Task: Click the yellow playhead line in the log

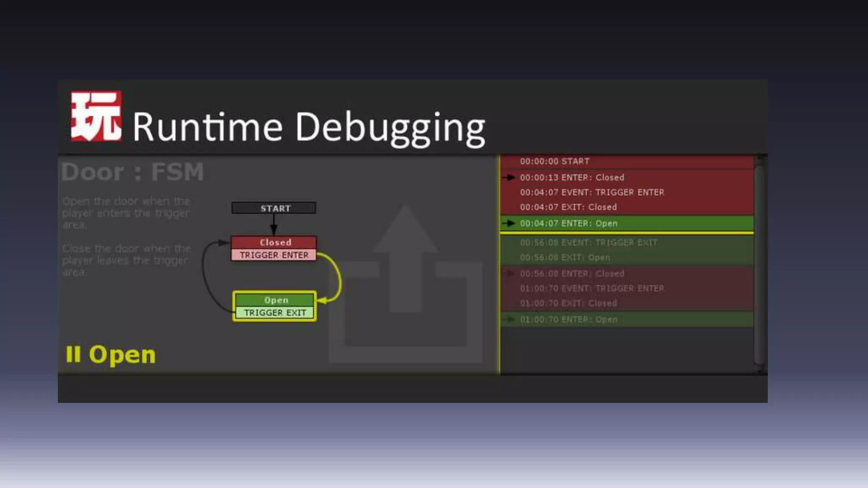Action: pos(626,233)
